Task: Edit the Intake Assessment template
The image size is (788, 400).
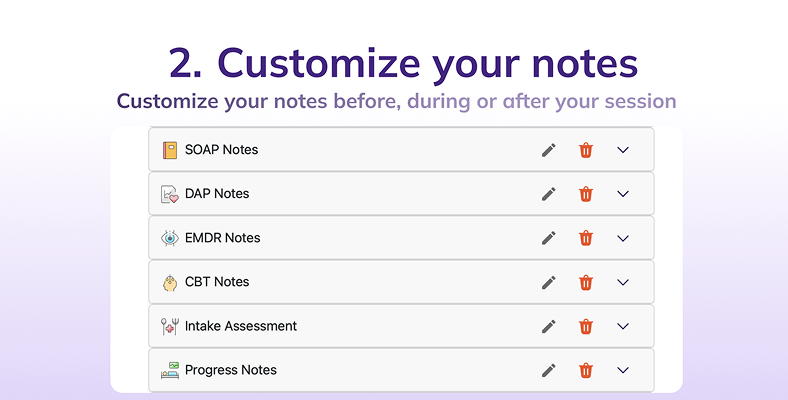Action: click(549, 326)
